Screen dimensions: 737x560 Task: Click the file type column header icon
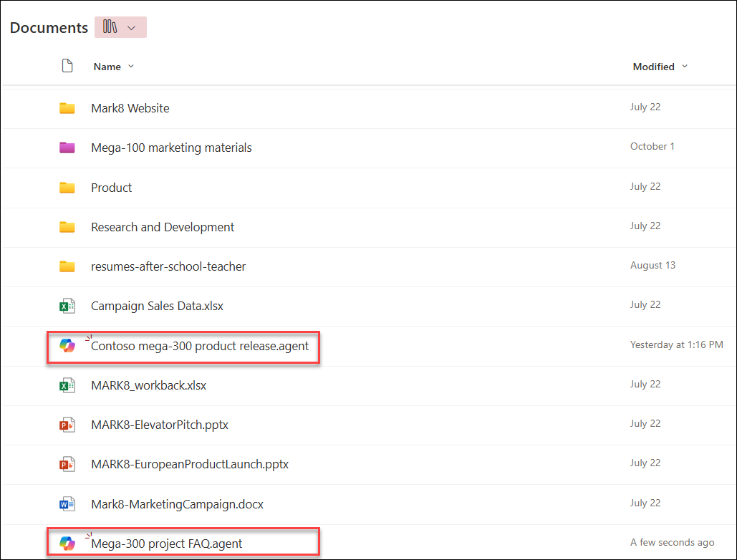pyautogui.click(x=67, y=65)
